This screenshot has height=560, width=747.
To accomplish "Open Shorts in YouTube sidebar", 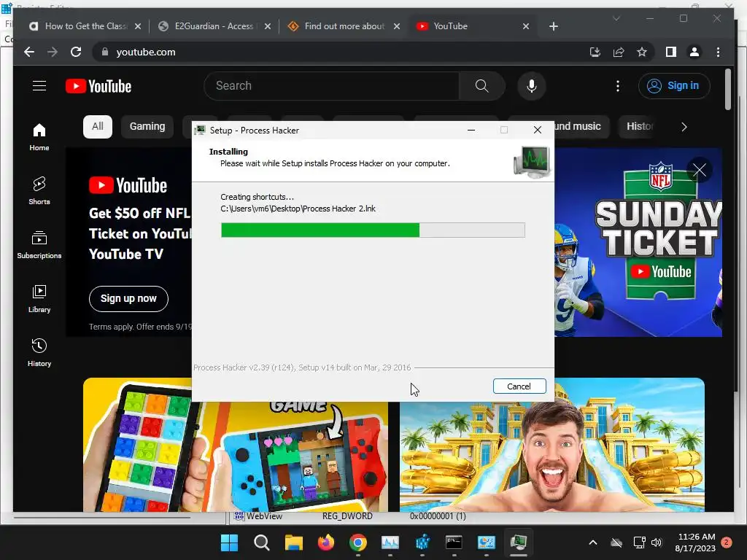I will coord(39,190).
